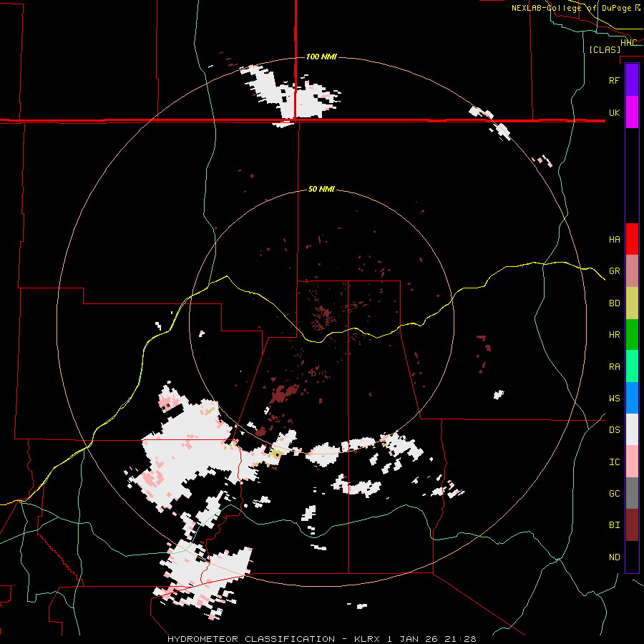This screenshot has width=644, height=644.
Task: Click the DS white legend swatch
Action: tap(632, 429)
